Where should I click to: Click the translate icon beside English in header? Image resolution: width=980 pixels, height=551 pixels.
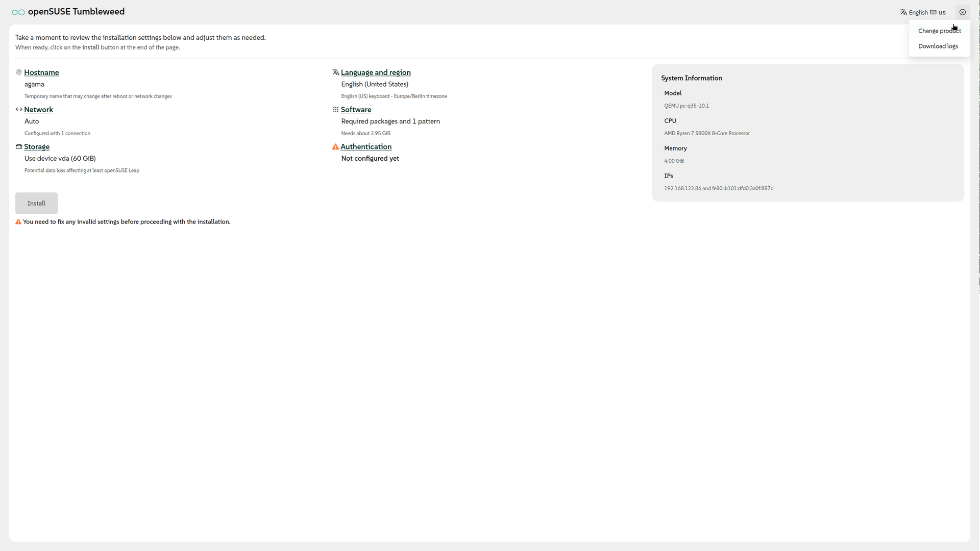click(x=903, y=12)
